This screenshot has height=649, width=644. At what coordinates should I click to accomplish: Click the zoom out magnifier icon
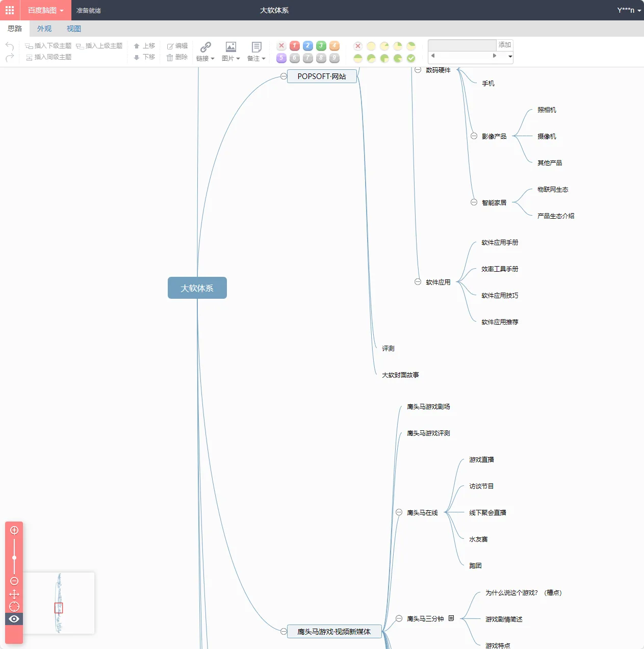click(x=14, y=581)
